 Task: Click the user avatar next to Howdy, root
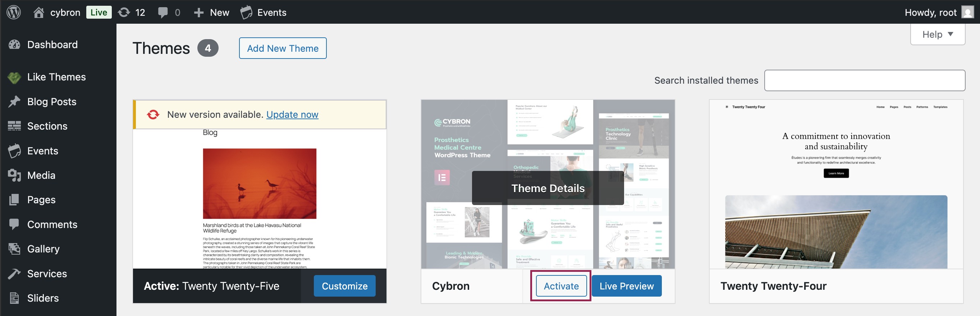(x=967, y=12)
